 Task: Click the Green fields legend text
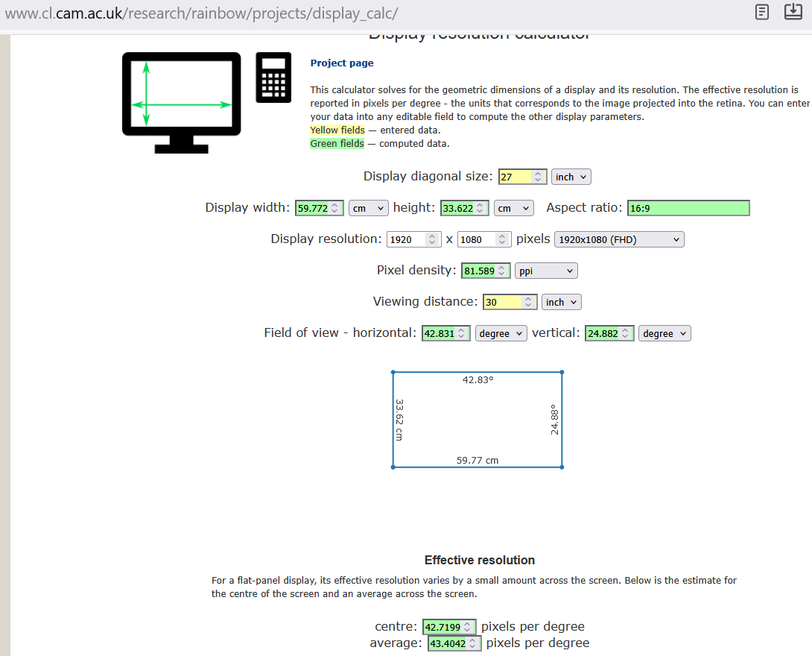tap(337, 144)
